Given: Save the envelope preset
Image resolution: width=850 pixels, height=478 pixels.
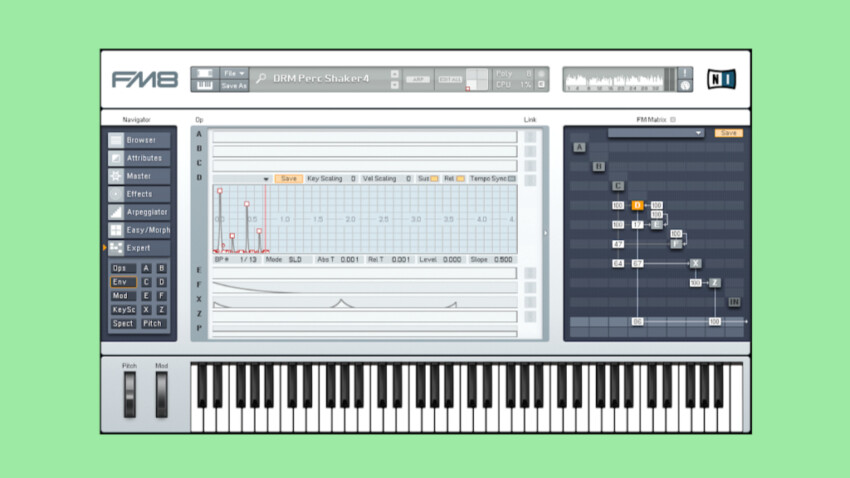Looking at the screenshot, I should (x=289, y=178).
